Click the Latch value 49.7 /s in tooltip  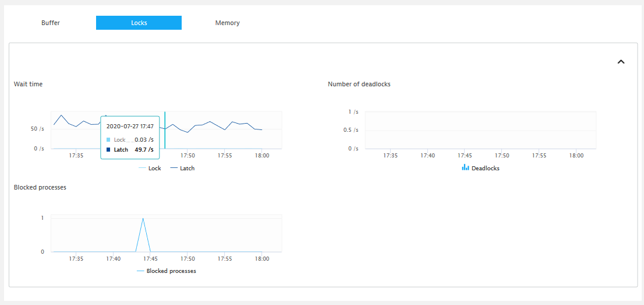[x=144, y=150]
